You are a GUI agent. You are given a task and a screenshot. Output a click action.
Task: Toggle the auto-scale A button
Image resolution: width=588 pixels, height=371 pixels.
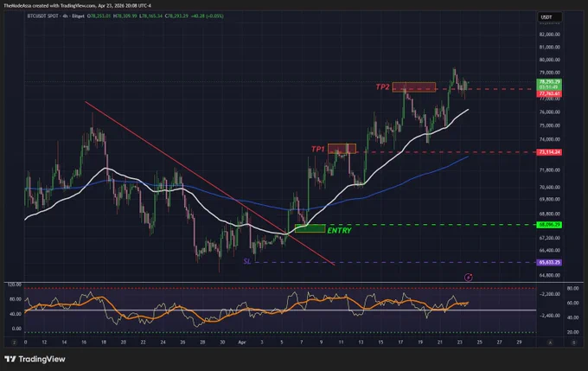[x=550, y=342]
